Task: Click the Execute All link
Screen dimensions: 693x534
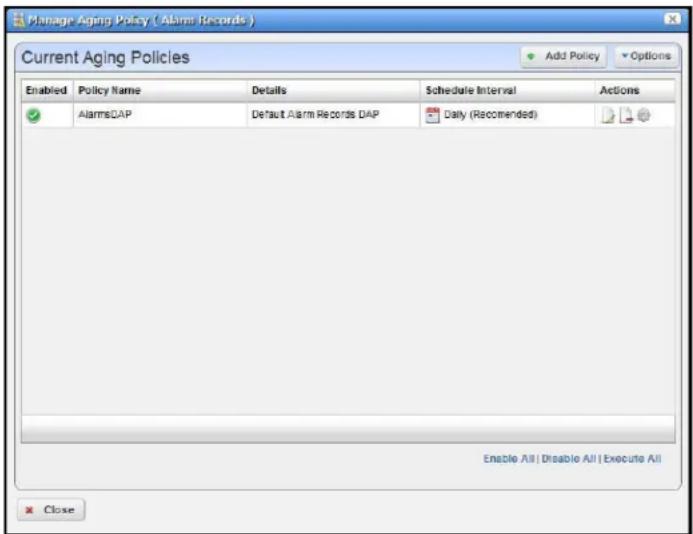Action: pos(632,458)
